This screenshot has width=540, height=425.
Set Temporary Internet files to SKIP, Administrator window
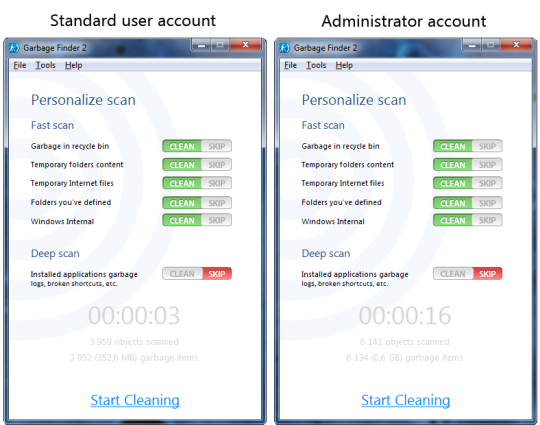tap(487, 183)
